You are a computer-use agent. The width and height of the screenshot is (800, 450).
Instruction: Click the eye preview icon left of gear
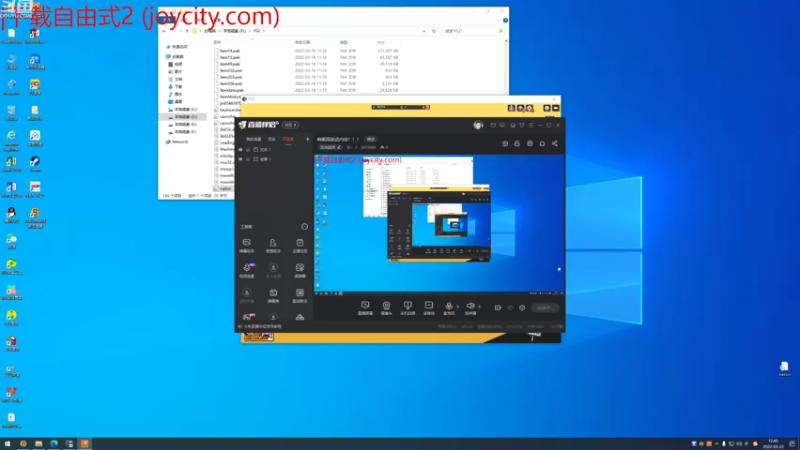pyautogui.click(x=510, y=308)
